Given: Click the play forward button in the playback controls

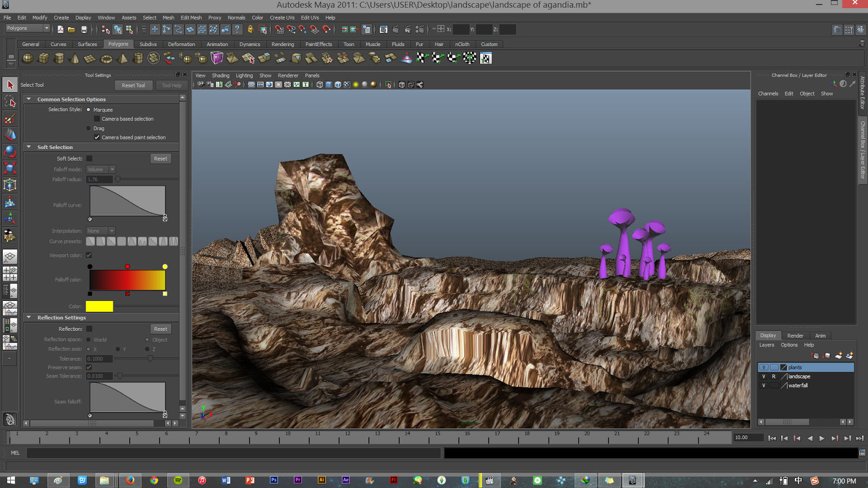Looking at the screenshot, I should [x=822, y=438].
